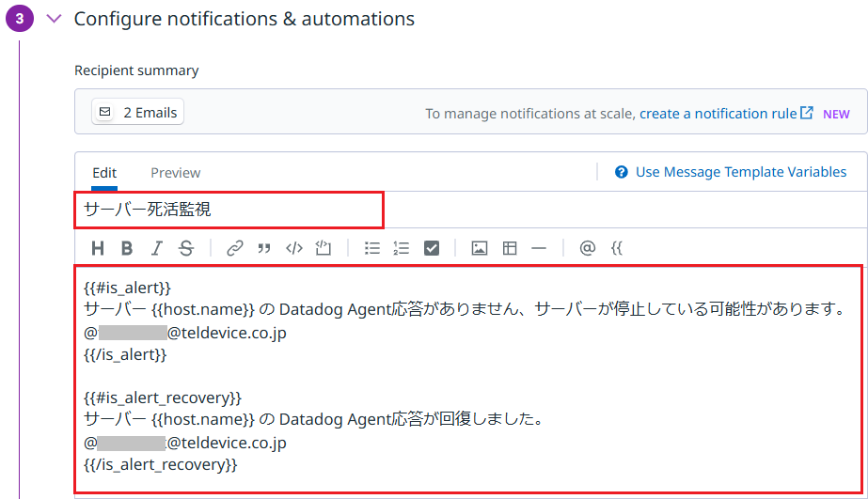
Task: Apply italic formatting
Action: (156, 248)
